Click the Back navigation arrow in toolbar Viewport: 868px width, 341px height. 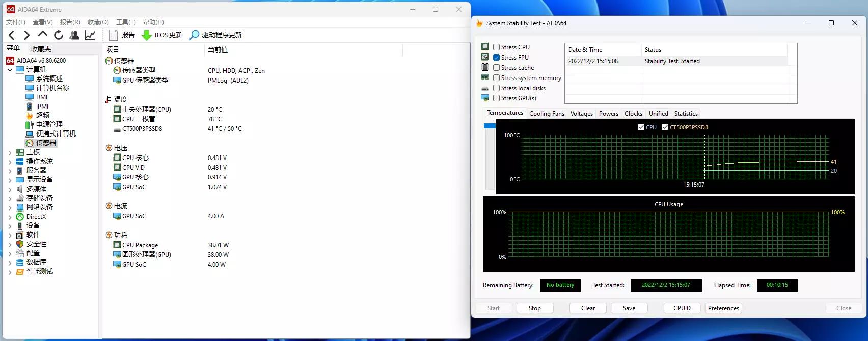tap(12, 35)
